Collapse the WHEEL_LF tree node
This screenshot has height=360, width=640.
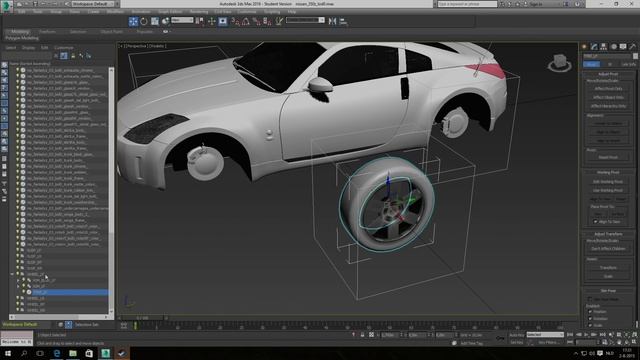12,274
